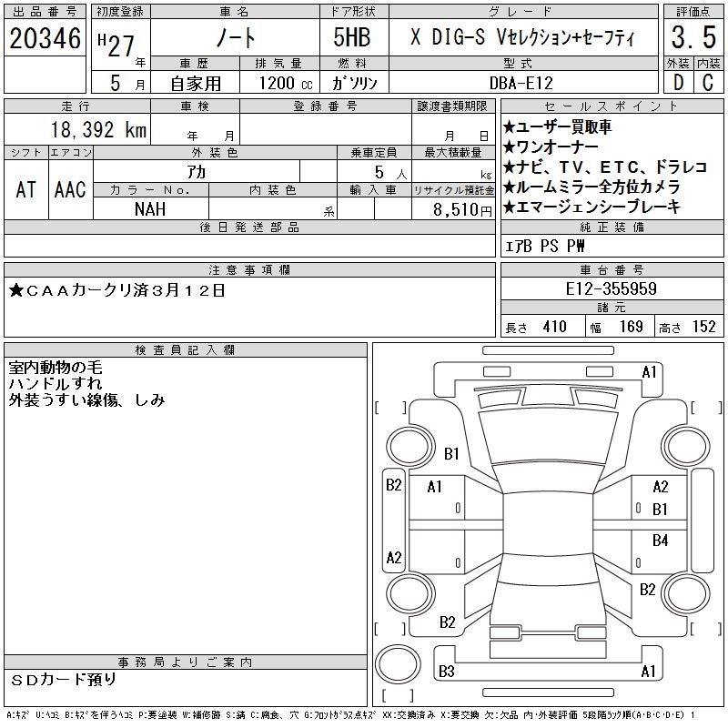
Task: Select the spare tire circle below the diagram
Action: (394, 663)
